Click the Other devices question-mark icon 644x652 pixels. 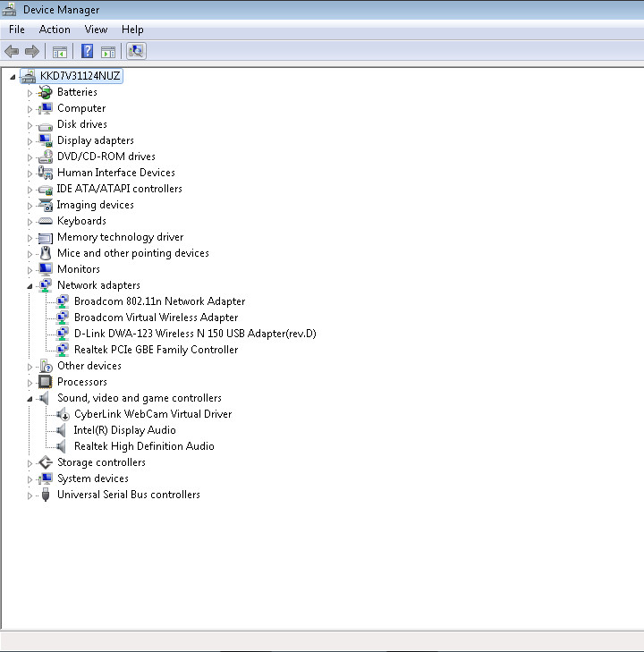pyautogui.click(x=47, y=366)
